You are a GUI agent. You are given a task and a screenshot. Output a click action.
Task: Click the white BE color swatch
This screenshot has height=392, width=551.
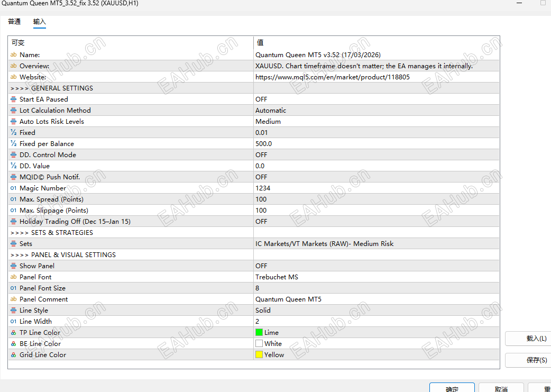(x=259, y=343)
